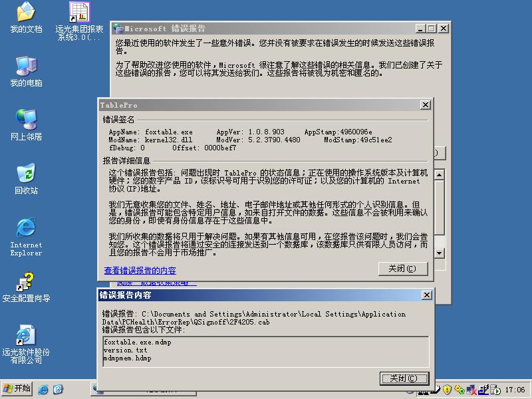
Task: Select version.txt in the file list
Action: (126, 350)
